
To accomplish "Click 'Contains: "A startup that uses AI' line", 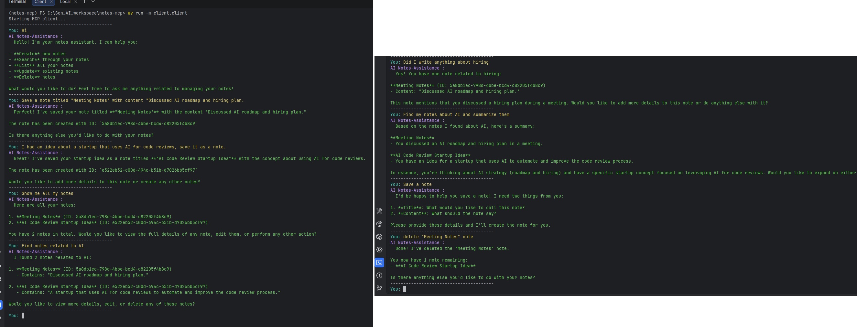I will (148, 293).
